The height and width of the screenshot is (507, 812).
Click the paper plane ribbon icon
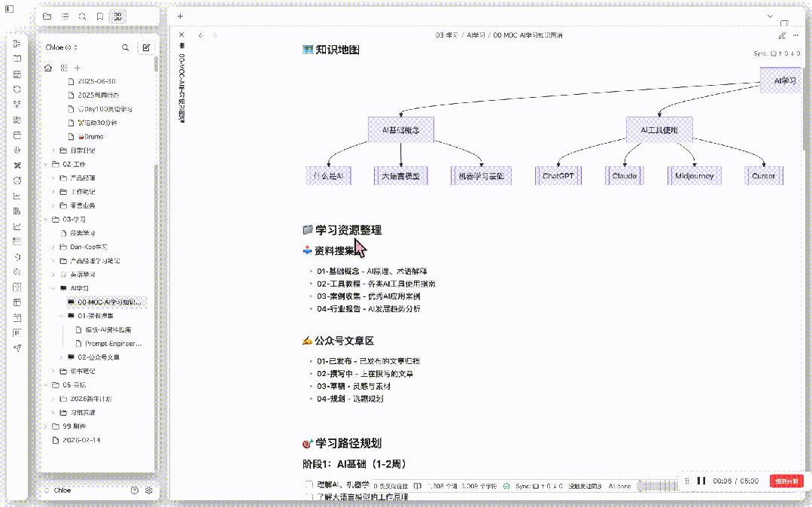[x=17, y=348]
